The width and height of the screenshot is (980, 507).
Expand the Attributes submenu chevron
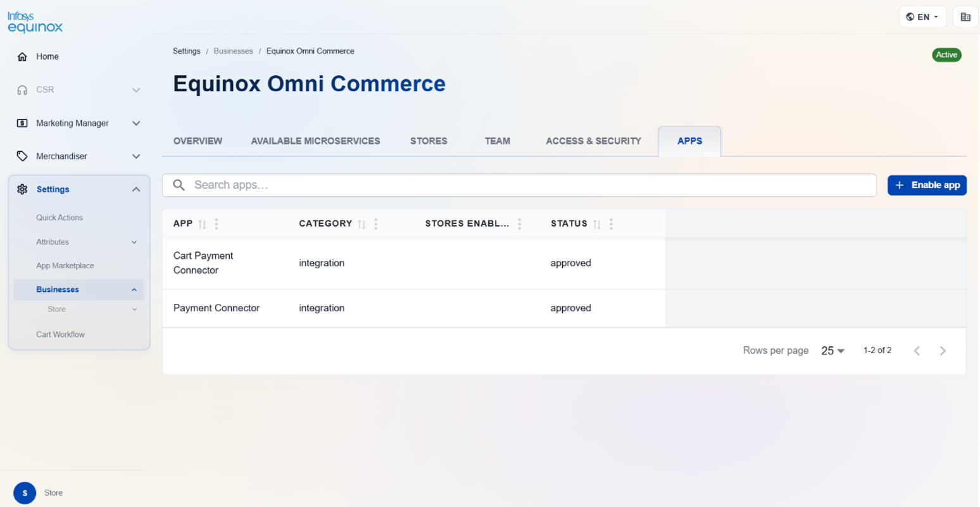pos(134,242)
